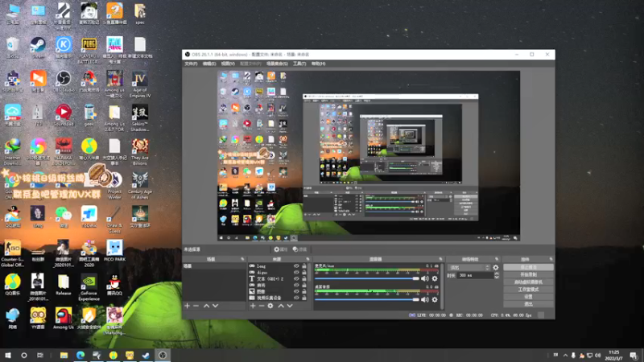This screenshot has width=644, height=362.
Task: Open scene transition type dropdown
Action: point(469,268)
